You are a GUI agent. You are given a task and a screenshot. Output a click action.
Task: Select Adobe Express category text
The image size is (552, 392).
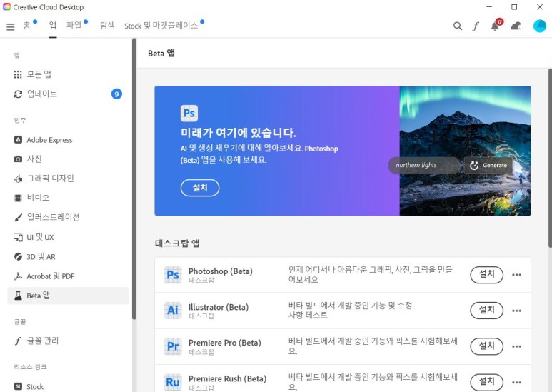point(50,140)
